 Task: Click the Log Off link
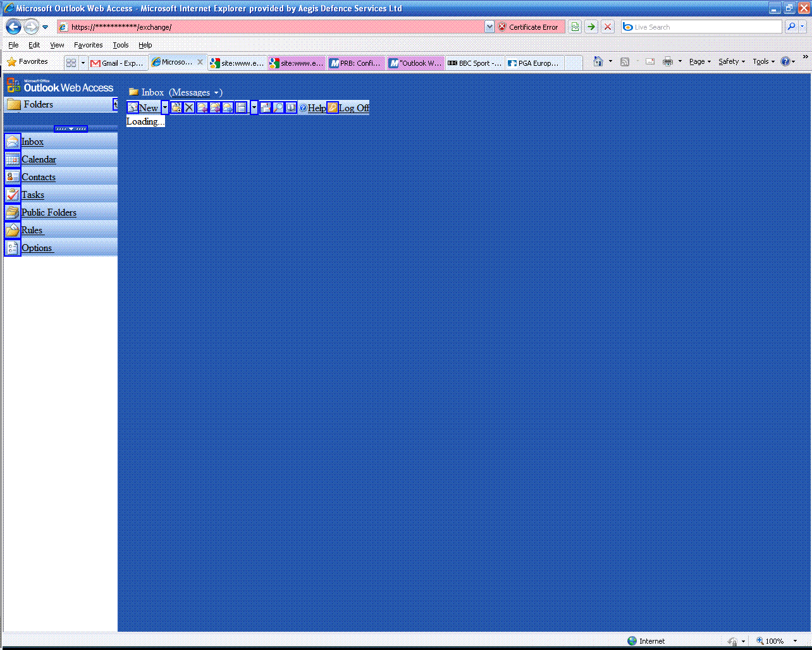354,108
